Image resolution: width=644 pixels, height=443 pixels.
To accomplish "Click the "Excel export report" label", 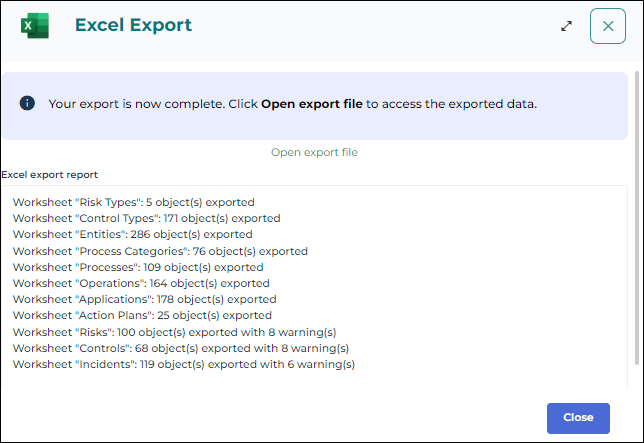I will pos(50,174).
